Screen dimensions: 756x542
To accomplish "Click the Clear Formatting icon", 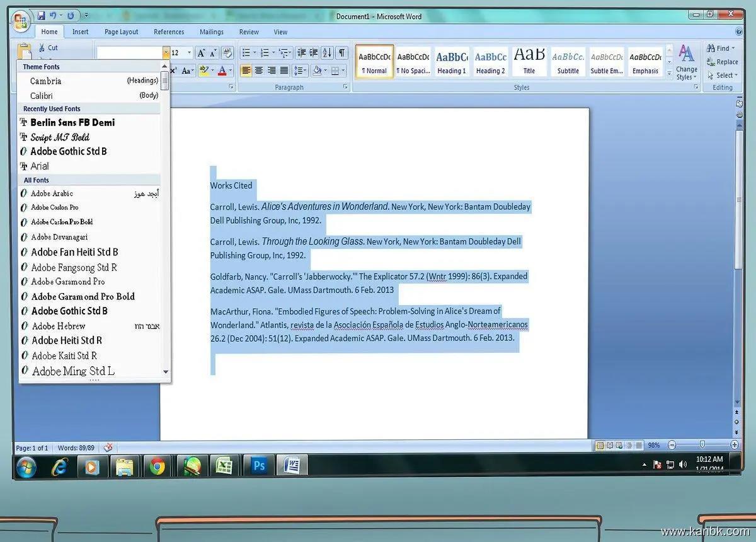I will [227, 53].
